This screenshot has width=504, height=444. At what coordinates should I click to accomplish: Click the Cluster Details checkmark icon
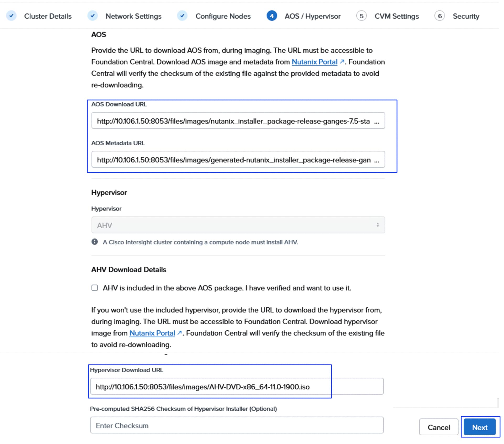pos(12,16)
